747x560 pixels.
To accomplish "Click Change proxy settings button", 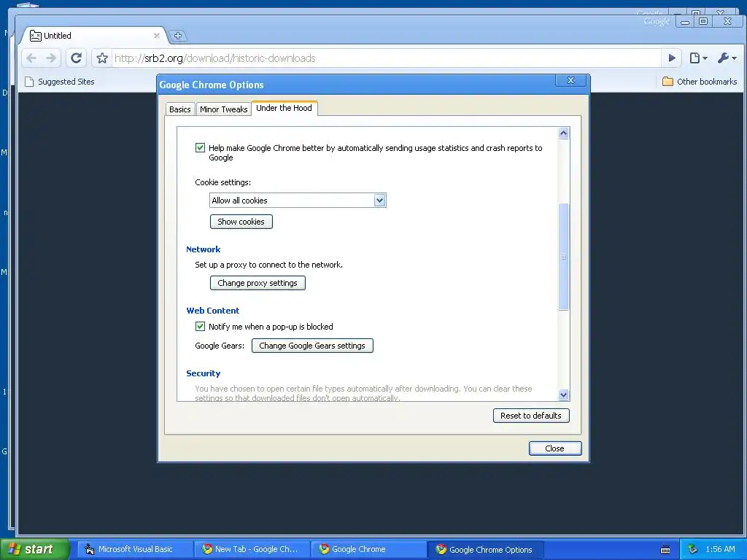I will point(258,283).
